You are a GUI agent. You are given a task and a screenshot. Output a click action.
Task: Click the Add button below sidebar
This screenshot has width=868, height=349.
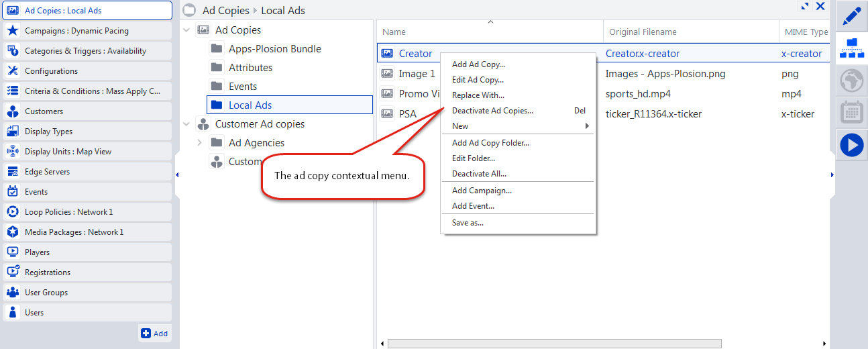tap(154, 334)
